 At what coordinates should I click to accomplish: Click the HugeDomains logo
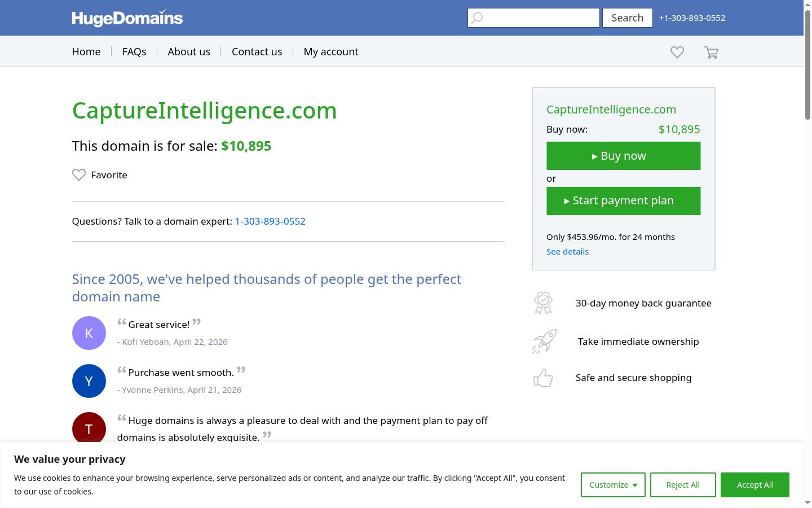tap(127, 18)
